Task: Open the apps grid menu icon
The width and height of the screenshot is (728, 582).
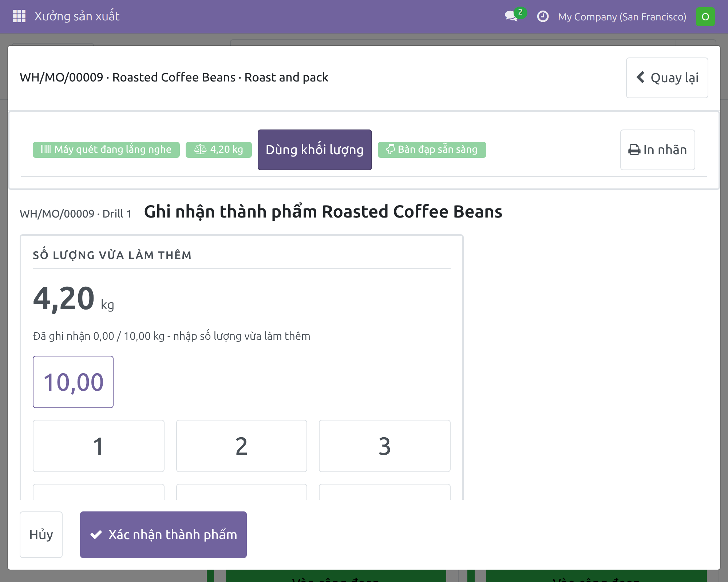Action: [x=19, y=16]
